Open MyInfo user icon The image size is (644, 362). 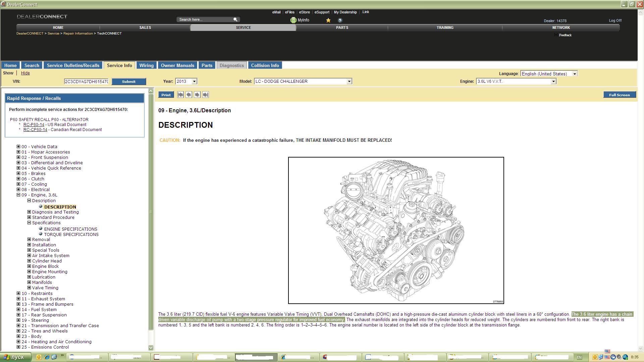click(x=293, y=20)
